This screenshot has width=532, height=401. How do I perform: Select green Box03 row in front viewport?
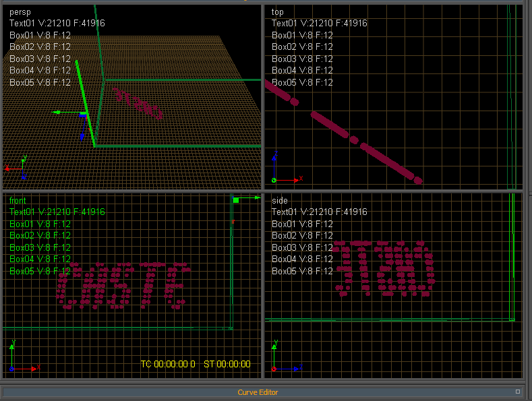tap(40, 247)
